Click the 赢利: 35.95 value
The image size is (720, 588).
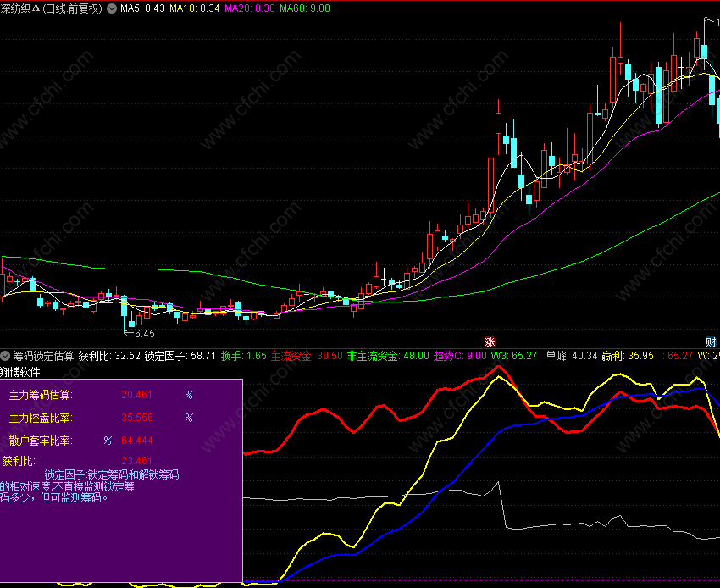tap(628, 356)
